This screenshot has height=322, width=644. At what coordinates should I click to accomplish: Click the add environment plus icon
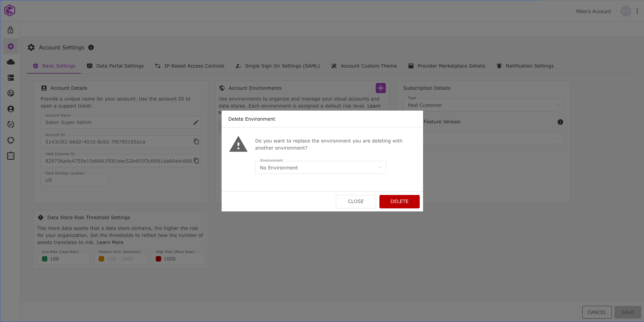pyautogui.click(x=380, y=88)
